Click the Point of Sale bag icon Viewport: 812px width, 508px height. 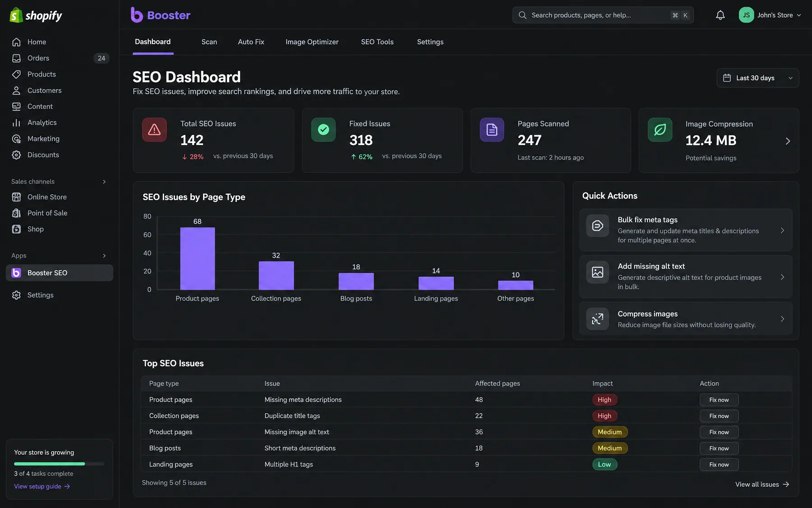(17, 213)
